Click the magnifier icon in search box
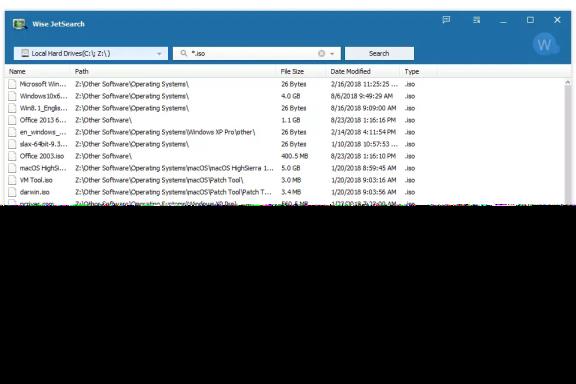Viewport: 576px width, 384px height. coord(184,53)
